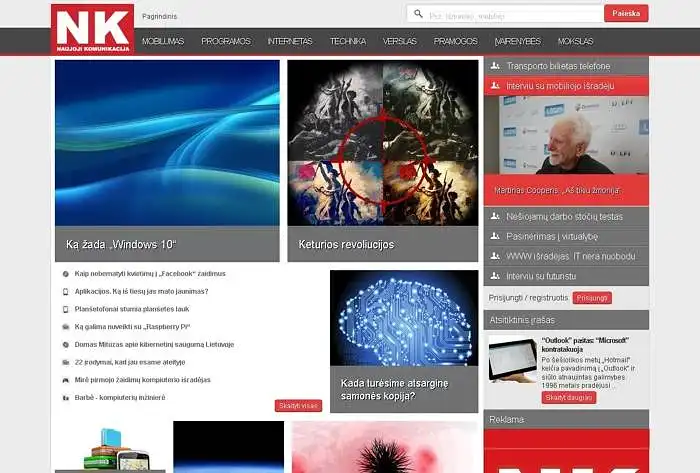
Task: Click the tablet icon beside Planšetofonai article
Action: point(66,309)
